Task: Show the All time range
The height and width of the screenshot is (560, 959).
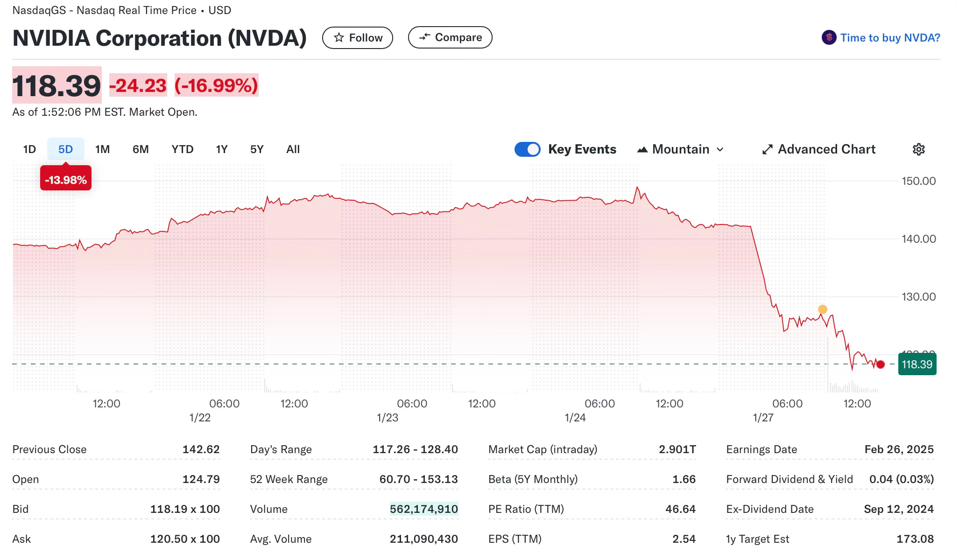Action: click(x=293, y=149)
